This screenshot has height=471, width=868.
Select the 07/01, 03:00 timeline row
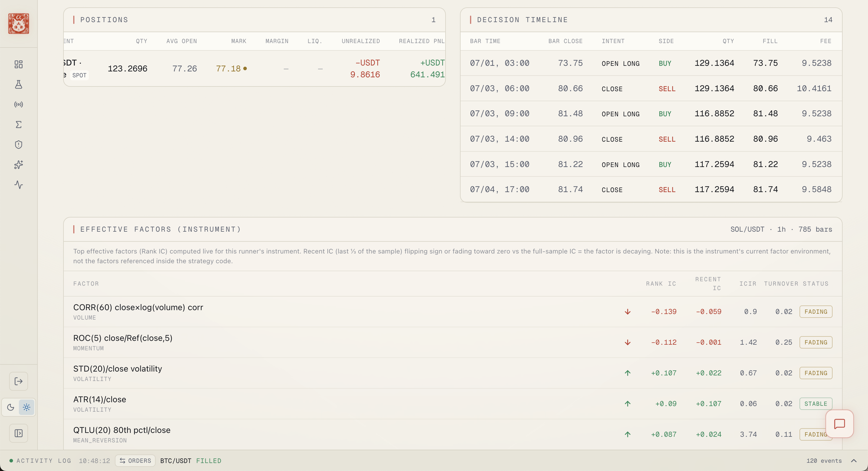coord(651,63)
